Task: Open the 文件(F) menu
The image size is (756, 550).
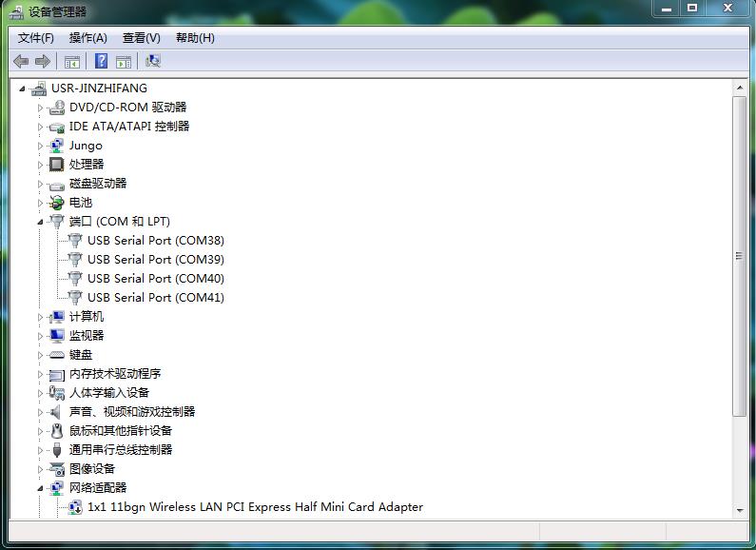Action: click(36, 38)
